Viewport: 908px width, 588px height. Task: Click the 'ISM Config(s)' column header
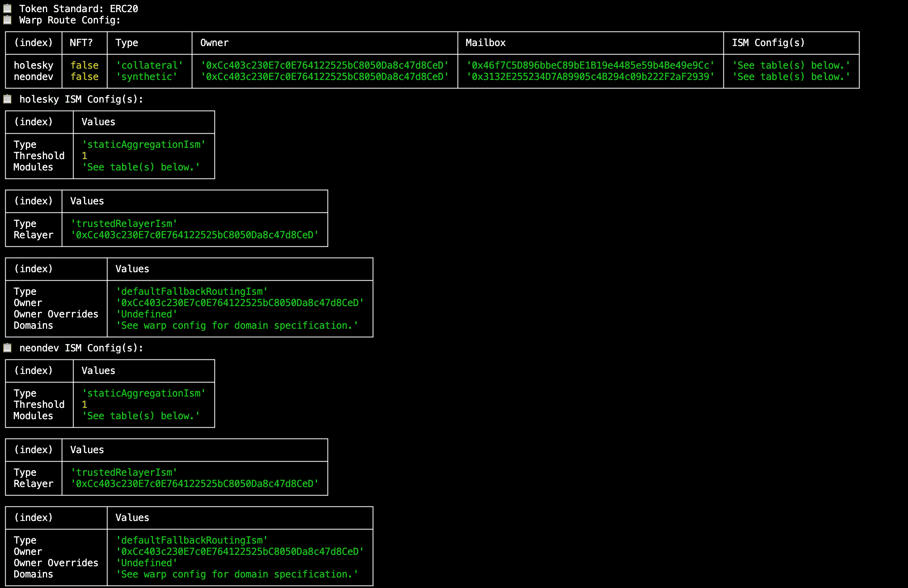[x=768, y=43]
